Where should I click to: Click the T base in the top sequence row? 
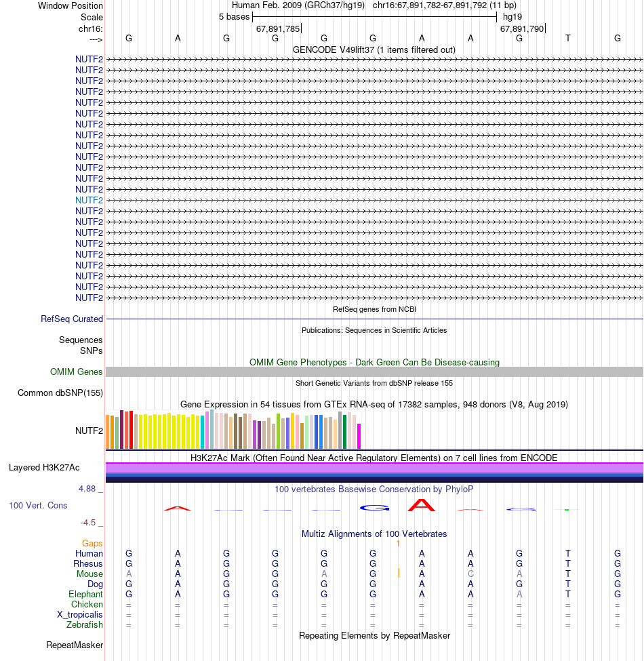click(567, 39)
